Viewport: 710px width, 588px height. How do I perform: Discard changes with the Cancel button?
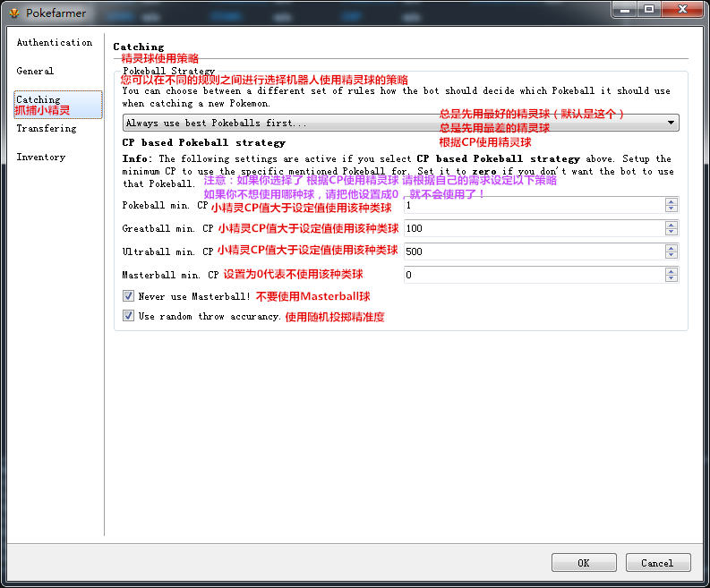click(x=658, y=563)
